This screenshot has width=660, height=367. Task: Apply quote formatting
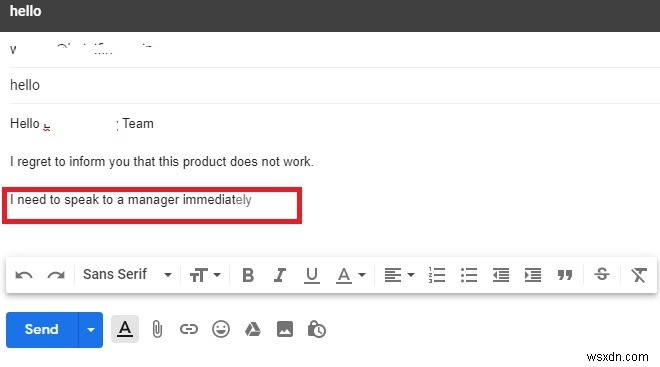tap(565, 275)
